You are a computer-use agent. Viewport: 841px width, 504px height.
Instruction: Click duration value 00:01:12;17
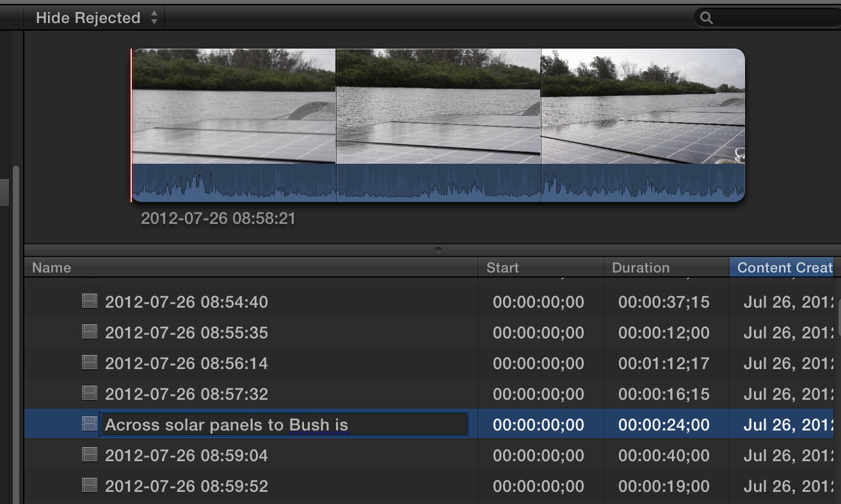664,363
